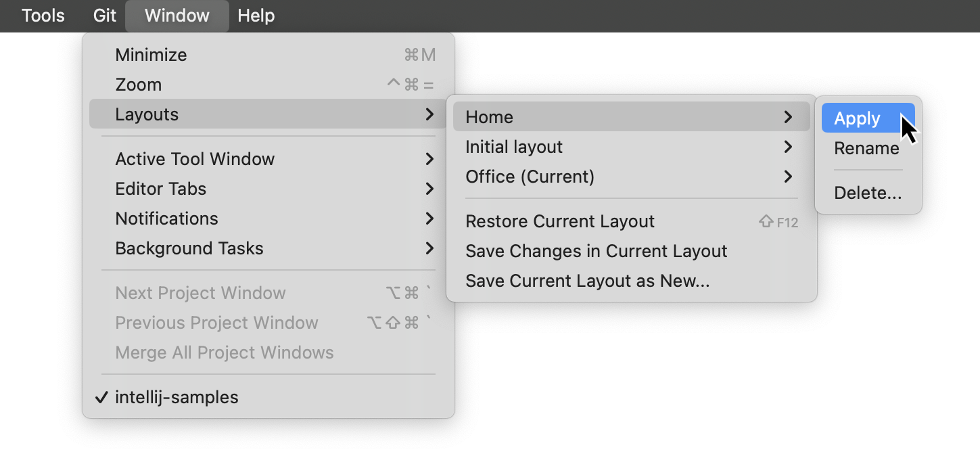This screenshot has height=456, width=980.
Task: Open the Notifications submenu
Action: (x=268, y=219)
